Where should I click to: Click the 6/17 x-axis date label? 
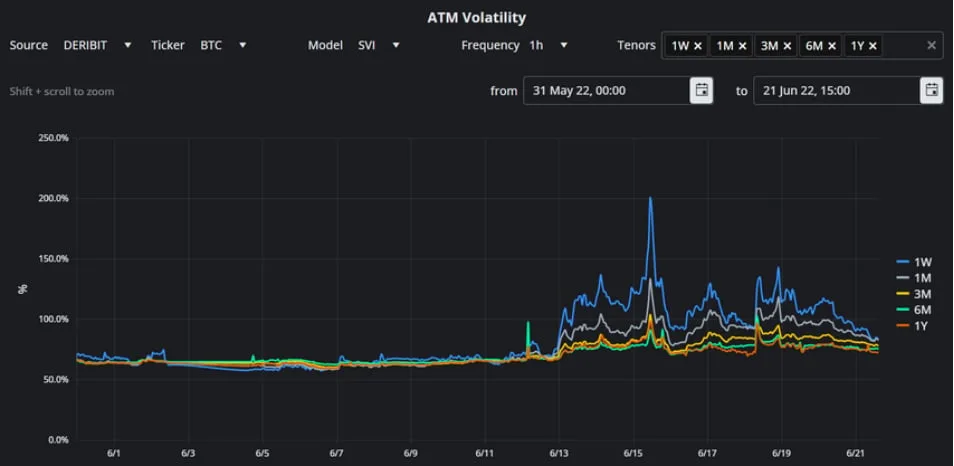pos(708,454)
